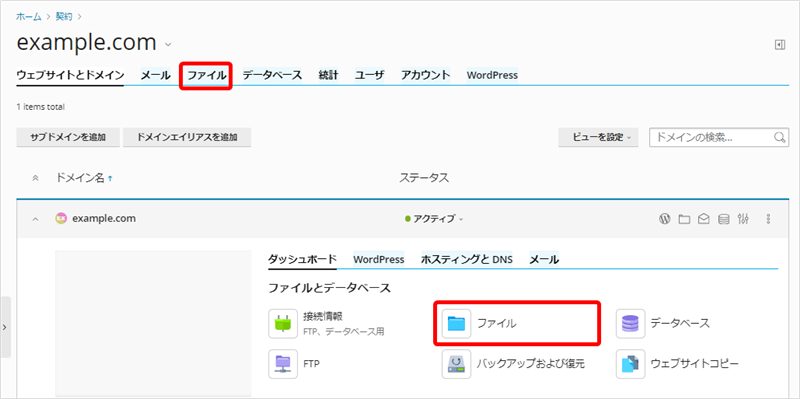
Task: Click サブドメインを追加 button
Action: [68, 137]
